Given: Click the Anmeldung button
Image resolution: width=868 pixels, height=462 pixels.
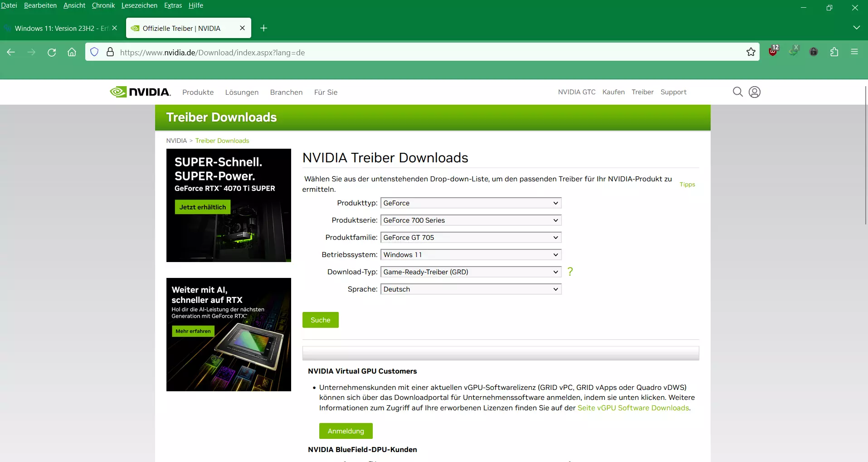Looking at the screenshot, I should pyautogui.click(x=346, y=431).
